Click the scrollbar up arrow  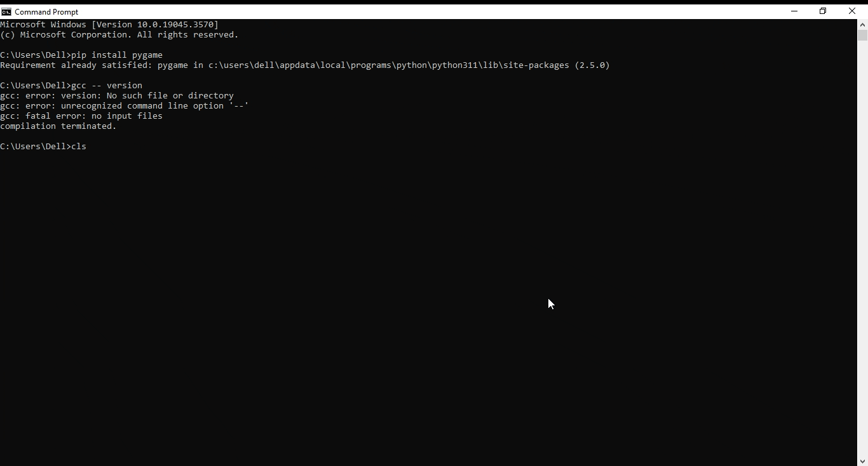tap(863, 24)
